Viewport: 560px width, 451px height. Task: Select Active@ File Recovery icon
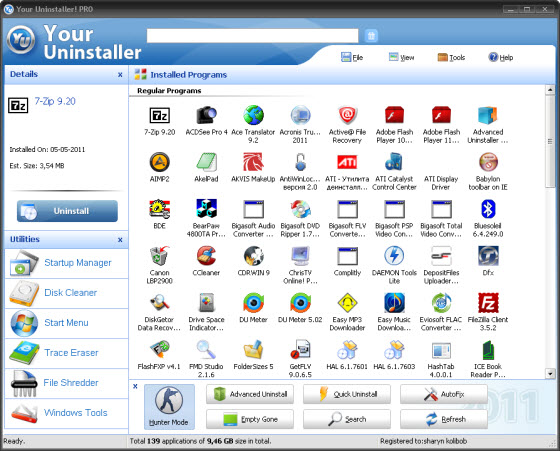(347, 115)
